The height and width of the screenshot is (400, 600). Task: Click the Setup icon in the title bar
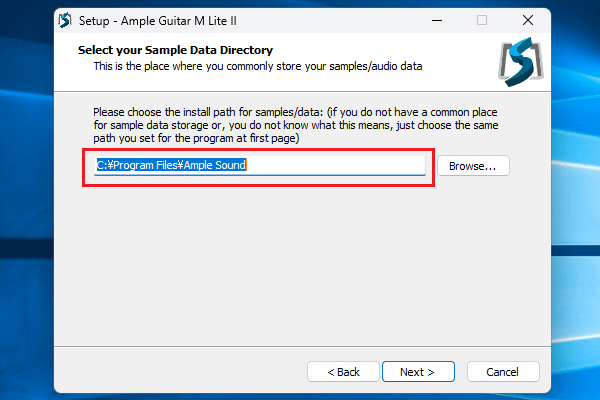(x=65, y=20)
